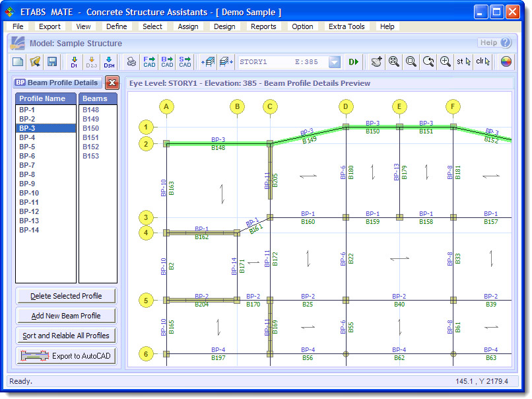Click the F to CAD export icon
The width and height of the screenshot is (532, 399).
click(149, 61)
